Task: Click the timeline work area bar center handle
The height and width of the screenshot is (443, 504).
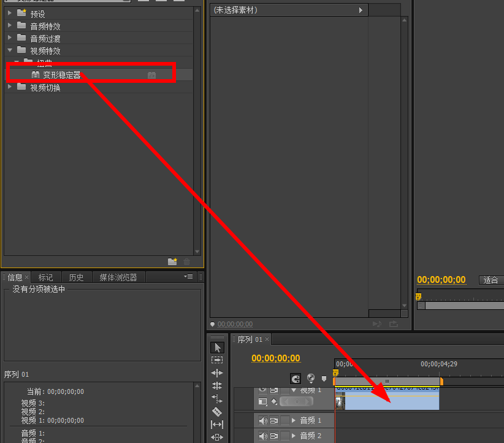Action: point(387,381)
